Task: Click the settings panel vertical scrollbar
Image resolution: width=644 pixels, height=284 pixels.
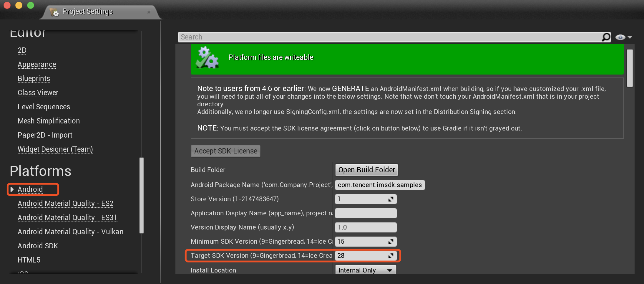Action: (630, 68)
